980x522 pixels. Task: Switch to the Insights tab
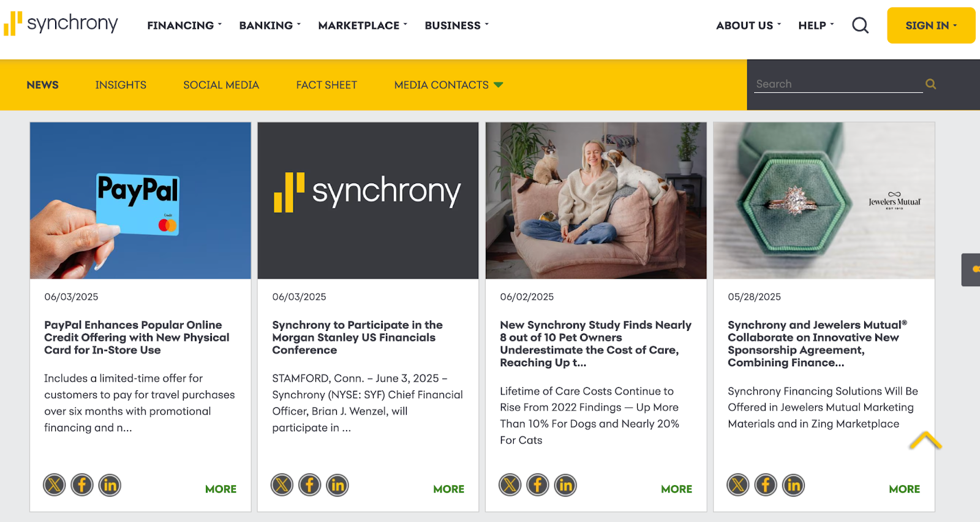121,85
